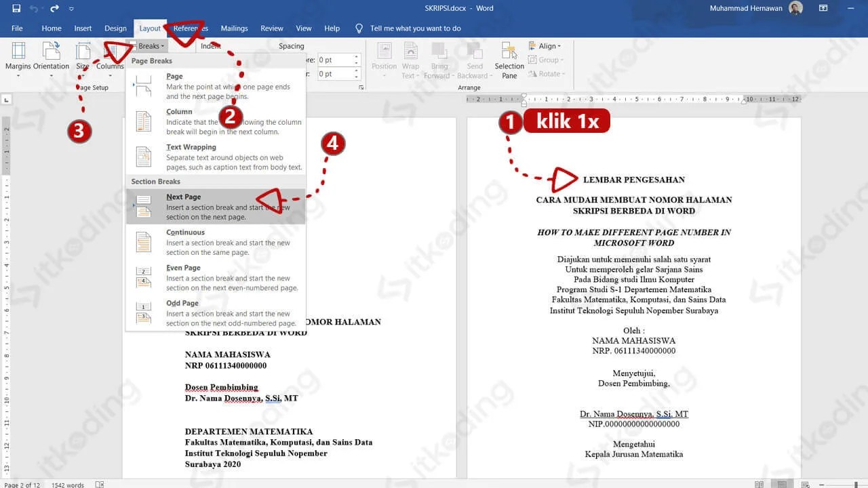Click the DEPARTEMEN MATEMATIKA line
868x488 pixels.
(x=249, y=432)
